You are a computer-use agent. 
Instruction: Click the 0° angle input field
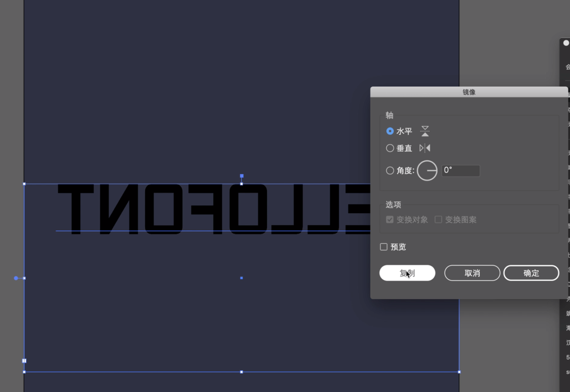click(x=461, y=170)
